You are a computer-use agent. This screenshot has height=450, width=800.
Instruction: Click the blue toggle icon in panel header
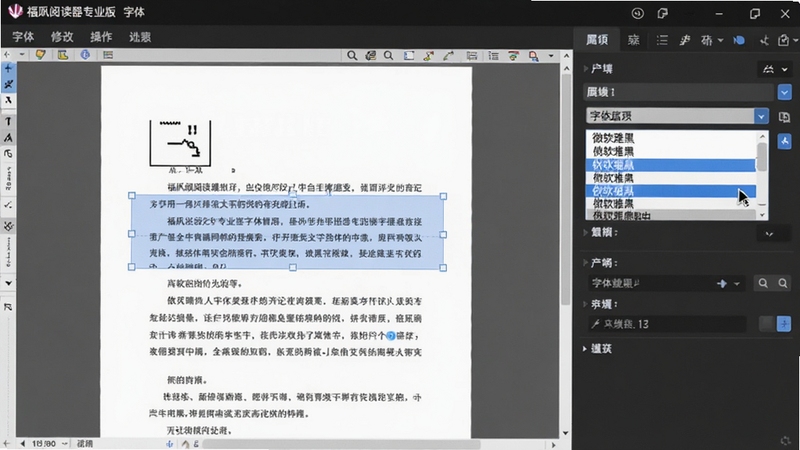pos(739,40)
